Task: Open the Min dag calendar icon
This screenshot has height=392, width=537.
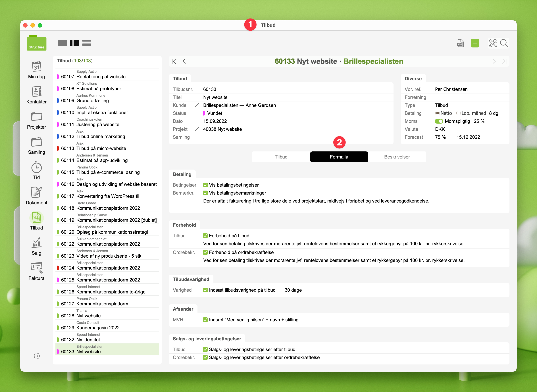Action: 36,67
